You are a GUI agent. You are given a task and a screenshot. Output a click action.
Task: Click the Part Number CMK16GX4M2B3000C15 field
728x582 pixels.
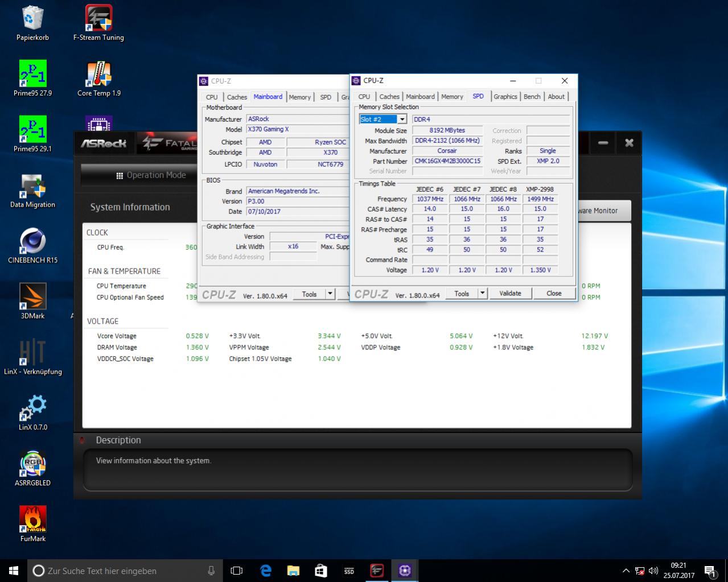tap(447, 161)
